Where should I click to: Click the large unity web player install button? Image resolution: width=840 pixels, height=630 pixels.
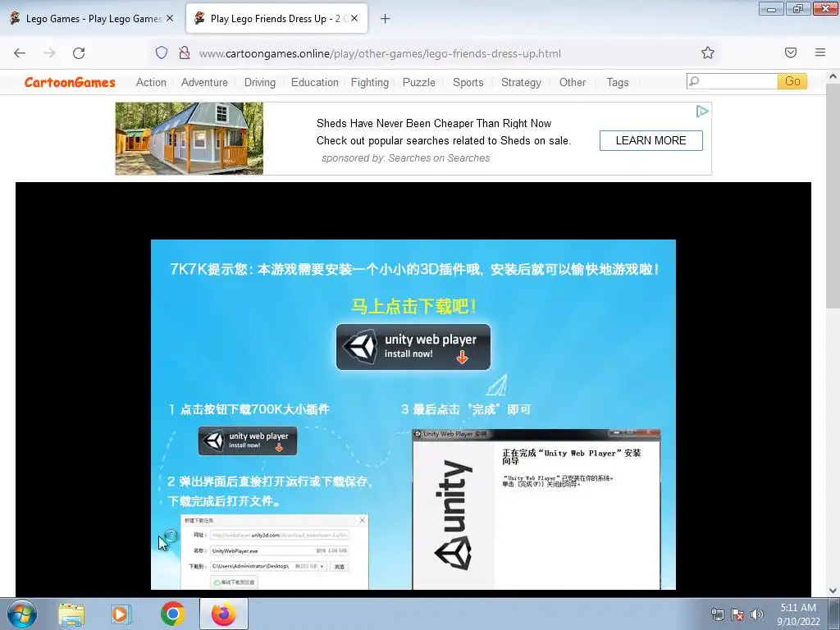tap(413, 347)
